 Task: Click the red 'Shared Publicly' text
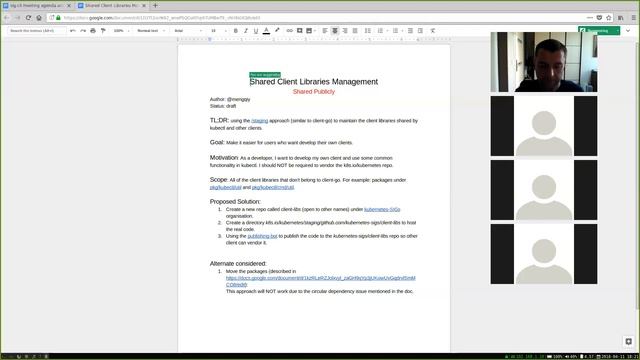pos(313,92)
